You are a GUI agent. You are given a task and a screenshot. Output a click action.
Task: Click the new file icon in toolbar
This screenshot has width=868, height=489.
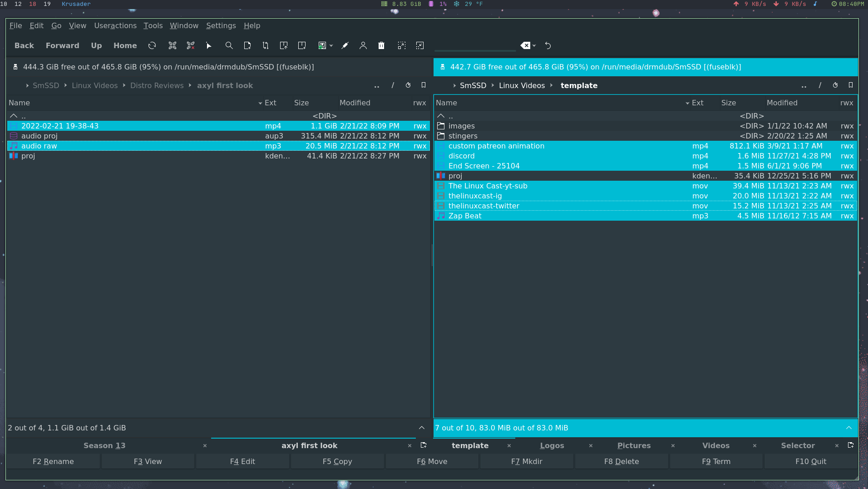[247, 45]
